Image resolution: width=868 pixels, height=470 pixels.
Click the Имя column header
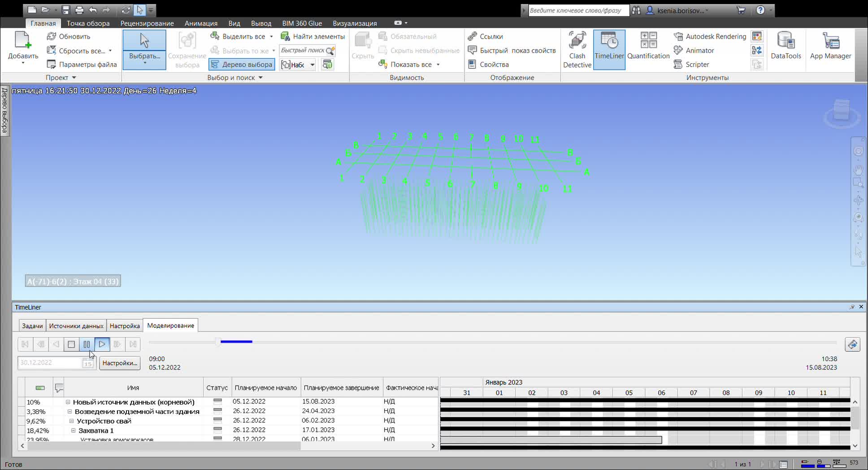133,387
